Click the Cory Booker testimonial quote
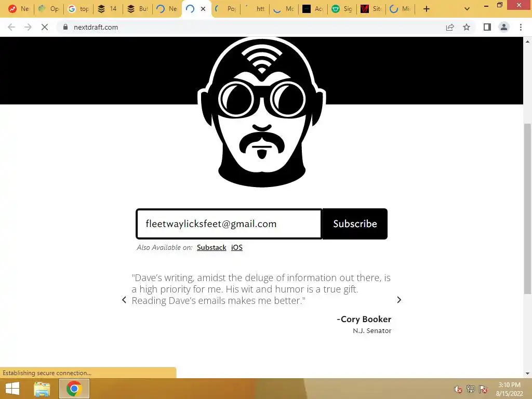532x399 pixels. tap(261, 289)
